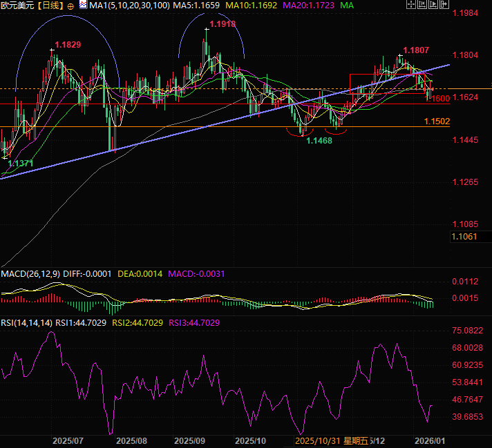Open MACD(26,12,9) indicator parameters
492x448 pixels.
pos(30,274)
